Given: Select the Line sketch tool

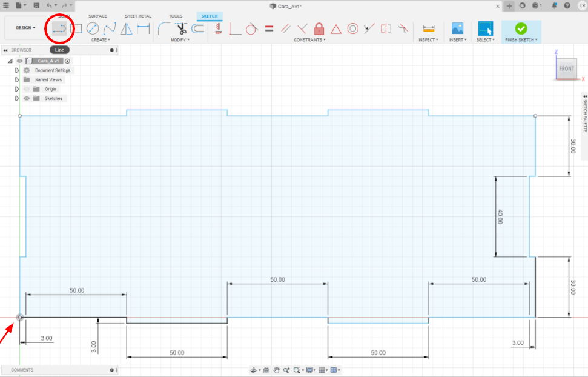Looking at the screenshot, I should [x=59, y=28].
